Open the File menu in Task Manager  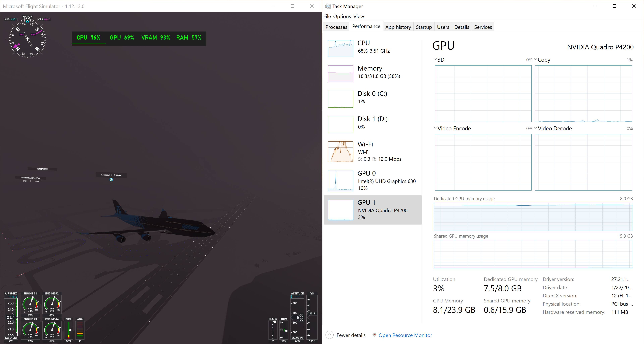(327, 16)
